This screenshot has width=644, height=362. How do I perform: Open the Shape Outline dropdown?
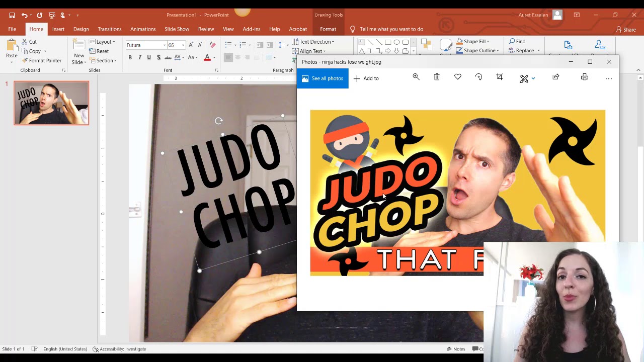pyautogui.click(x=477, y=50)
